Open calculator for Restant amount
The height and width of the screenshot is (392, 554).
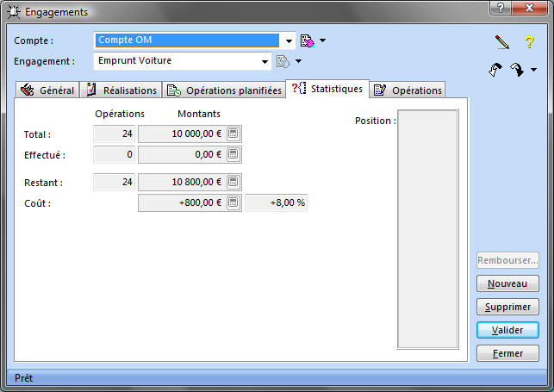click(233, 182)
